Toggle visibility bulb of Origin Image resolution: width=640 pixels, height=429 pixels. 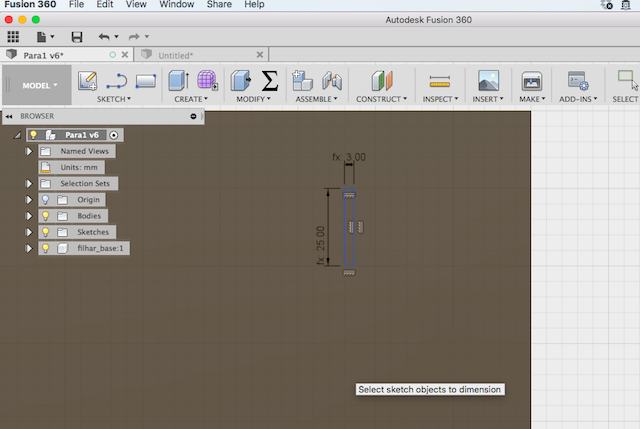46,200
